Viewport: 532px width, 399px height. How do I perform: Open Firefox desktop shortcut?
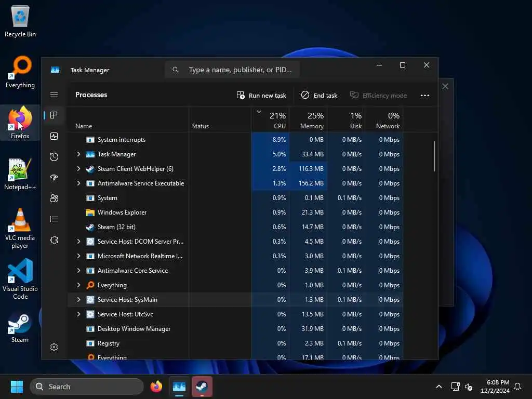point(20,123)
